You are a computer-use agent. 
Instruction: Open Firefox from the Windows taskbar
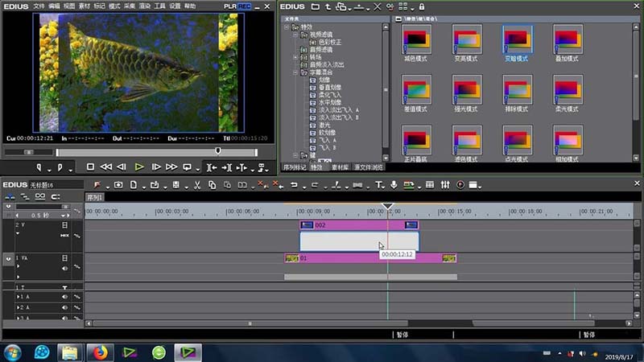(x=101, y=352)
